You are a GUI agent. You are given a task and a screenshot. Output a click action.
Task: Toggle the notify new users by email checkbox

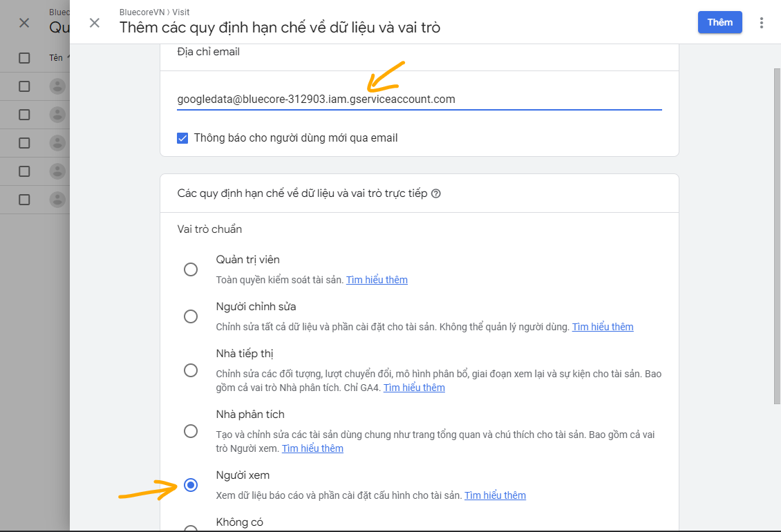(x=182, y=138)
